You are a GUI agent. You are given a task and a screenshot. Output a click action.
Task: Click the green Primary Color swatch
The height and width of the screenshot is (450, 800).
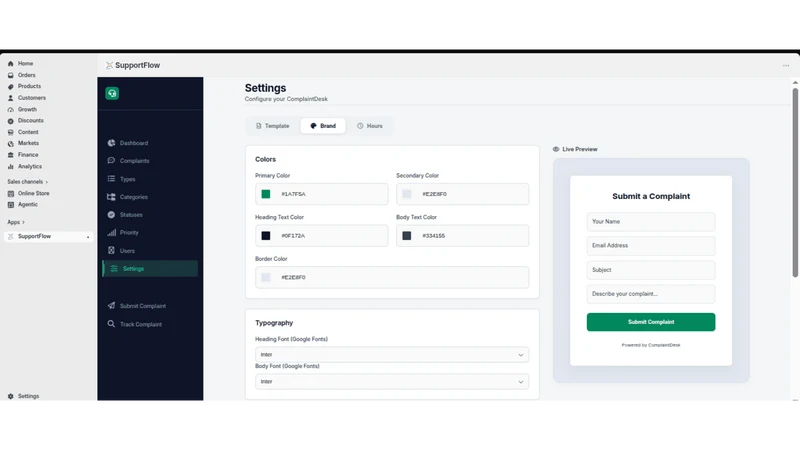tap(266, 194)
